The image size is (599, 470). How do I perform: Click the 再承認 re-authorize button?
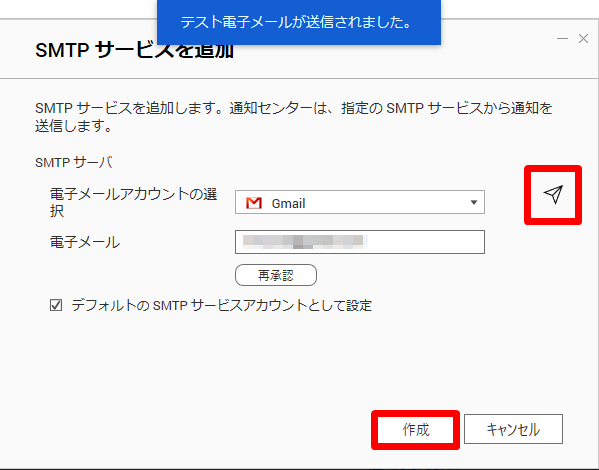[276, 275]
